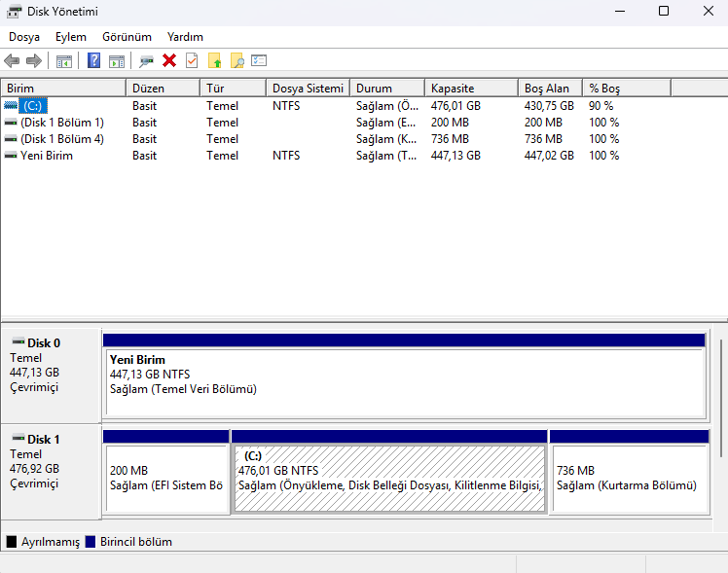Select the 200 MB EFI partition block
The height and width of the screenshot is (573, 728).
coord(166,472)
